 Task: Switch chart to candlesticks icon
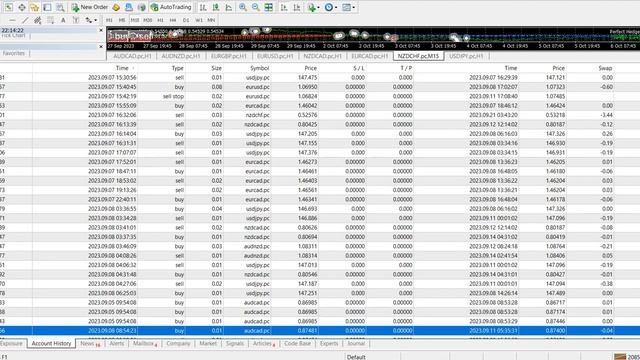click(216, 7)
